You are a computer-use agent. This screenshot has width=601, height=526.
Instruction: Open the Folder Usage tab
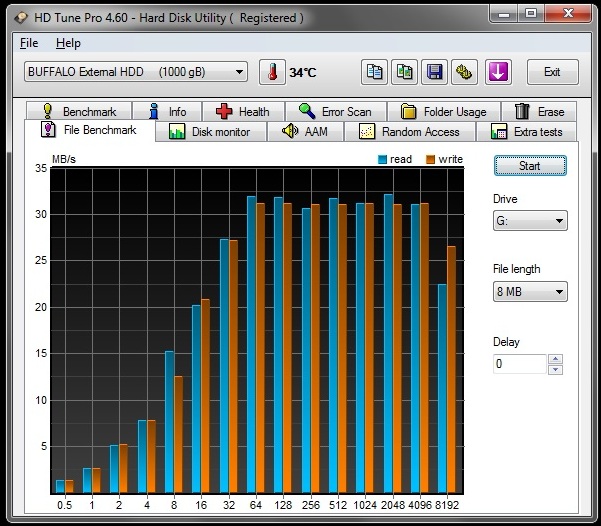[x=444, y=112]
